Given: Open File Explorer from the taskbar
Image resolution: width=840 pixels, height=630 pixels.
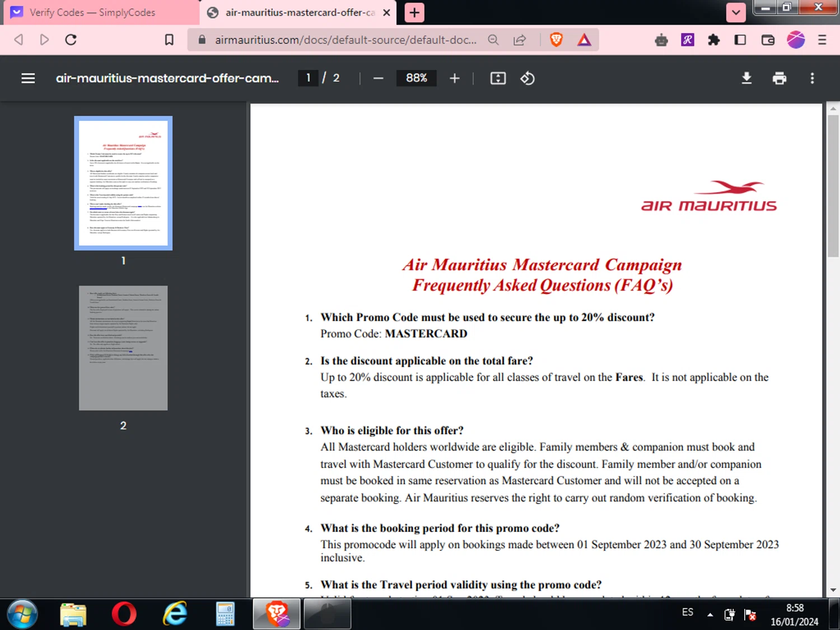Looking at the screenshot, I should pyautogui.click(x=73, y=614).
